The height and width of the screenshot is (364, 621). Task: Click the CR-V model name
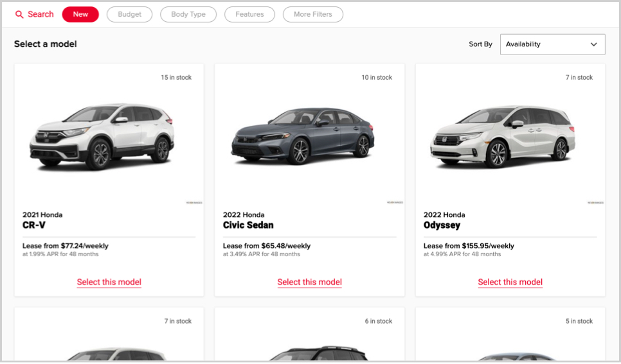click(x=34, y=225)
